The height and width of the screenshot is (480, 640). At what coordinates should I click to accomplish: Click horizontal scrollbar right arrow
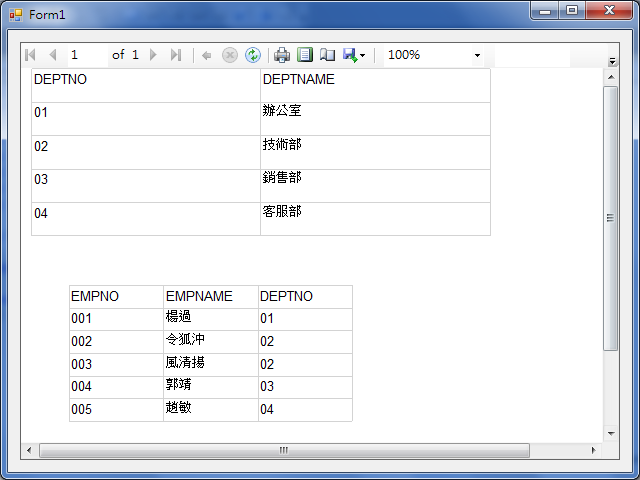(593, 450)
